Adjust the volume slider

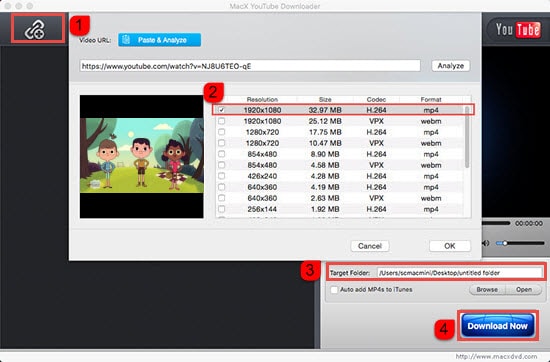520,243
